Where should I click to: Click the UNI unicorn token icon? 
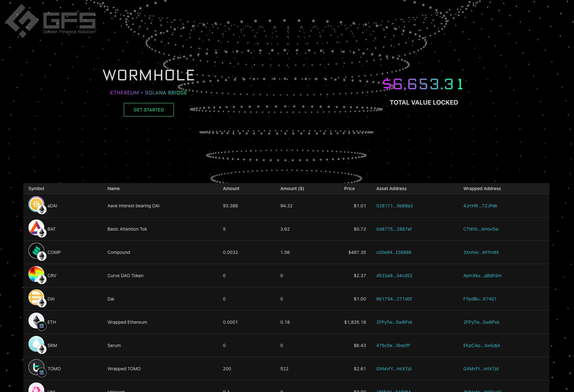[x=36, y=387]
